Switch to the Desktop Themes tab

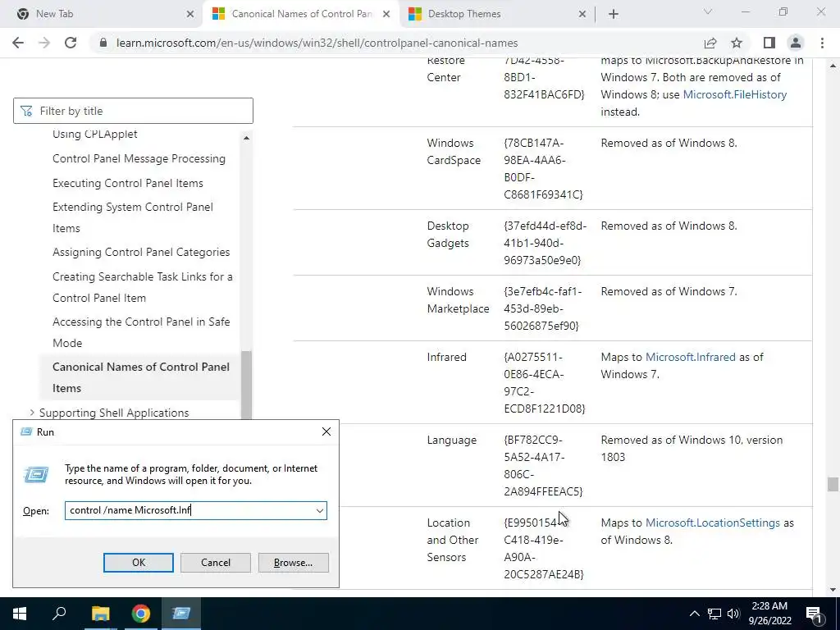[498, 14]
